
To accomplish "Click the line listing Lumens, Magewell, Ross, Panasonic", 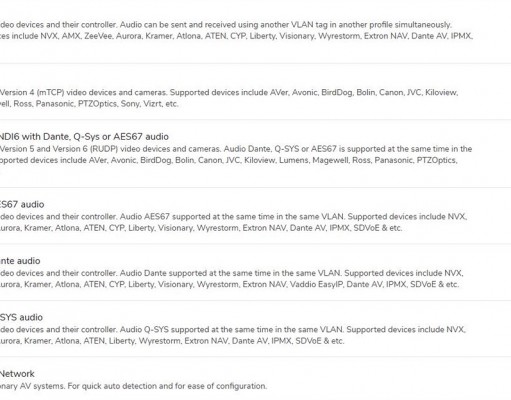I will pos(229,160).
